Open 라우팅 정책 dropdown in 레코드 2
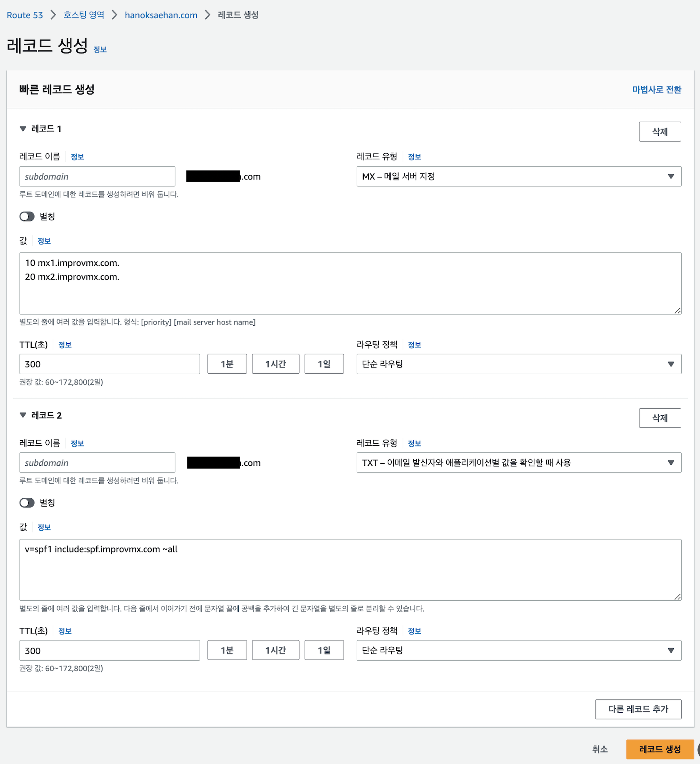This screenshot has height=764, width=700. pos(518,650)
